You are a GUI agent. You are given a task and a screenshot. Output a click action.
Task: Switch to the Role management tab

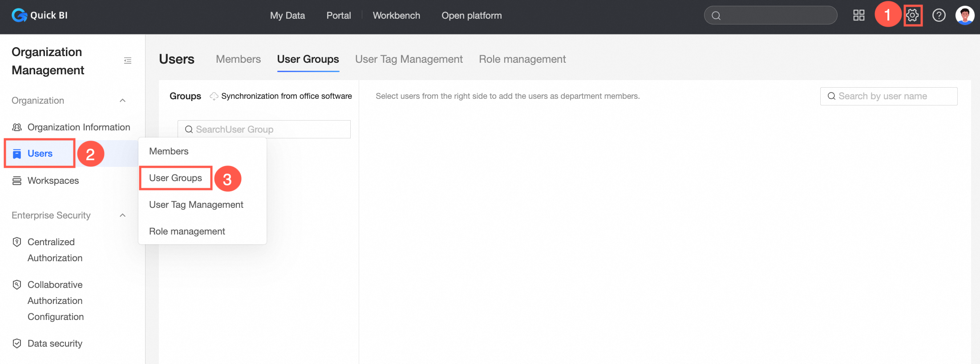(x=522, y=59)
